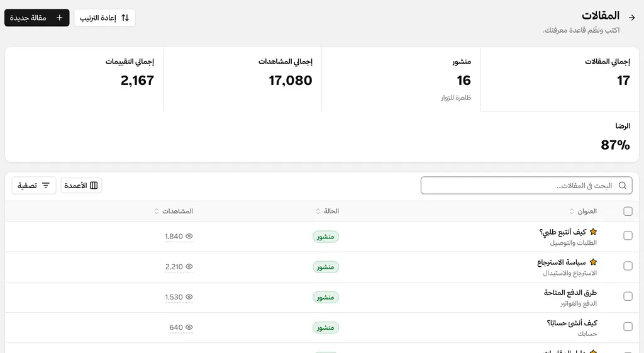Click the eye icon beside 1,840 views
The height and width of the screenshot is (353, 644).
pos(189,237)
